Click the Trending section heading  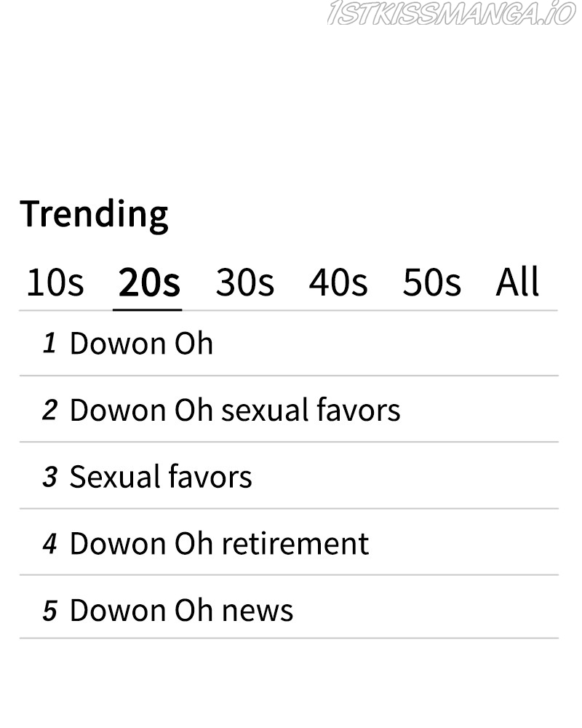(94, 214)
